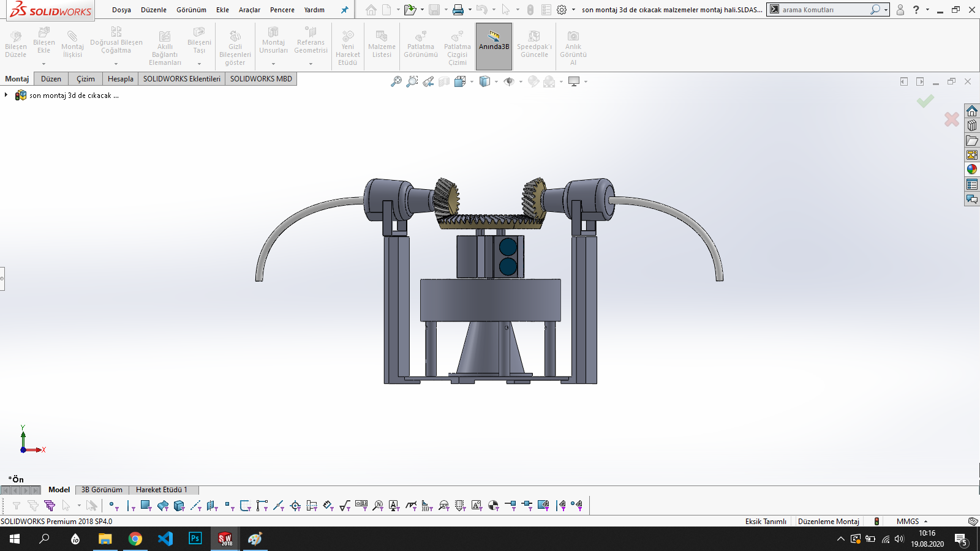Click the 'Eksik Tanımlı' status bar text
This screenshot has height=551, width=980.
click(x=766, y=522)
